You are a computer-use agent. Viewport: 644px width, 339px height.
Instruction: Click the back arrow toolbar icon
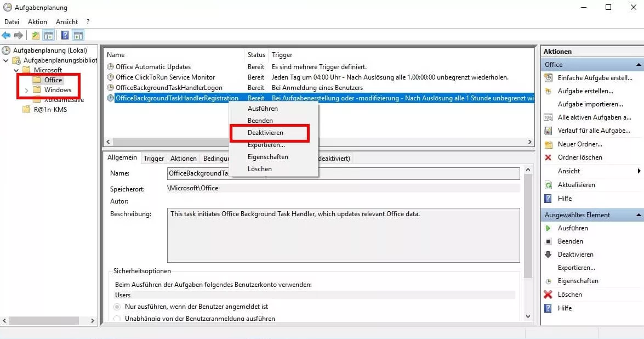(x=6, y=36)
